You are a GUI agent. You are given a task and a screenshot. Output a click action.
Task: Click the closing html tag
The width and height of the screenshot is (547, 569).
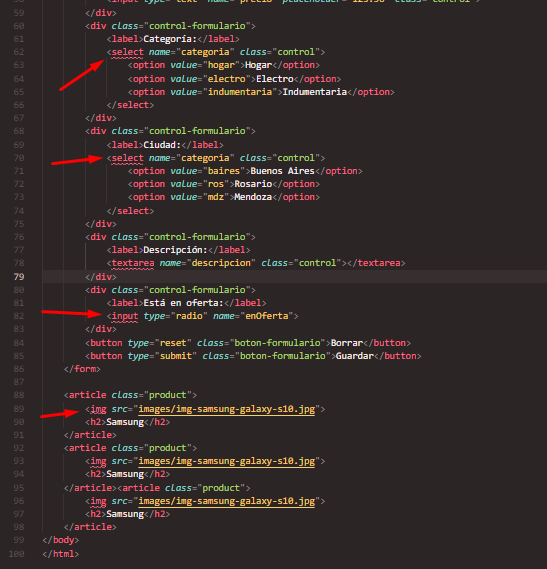pos(61,554)
